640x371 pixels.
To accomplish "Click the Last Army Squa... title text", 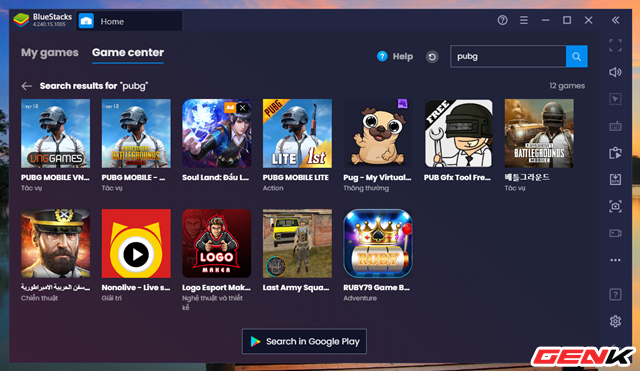I will point(296,288).
